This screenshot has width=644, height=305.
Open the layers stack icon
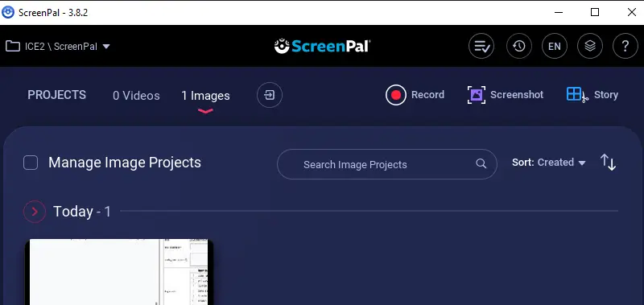pyautogui.click(x=590, y=46)
